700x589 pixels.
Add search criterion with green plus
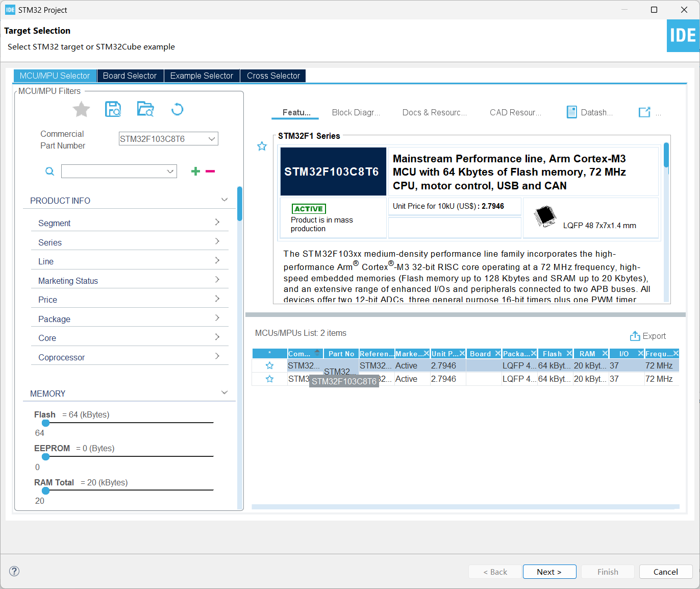coord(195,171)
